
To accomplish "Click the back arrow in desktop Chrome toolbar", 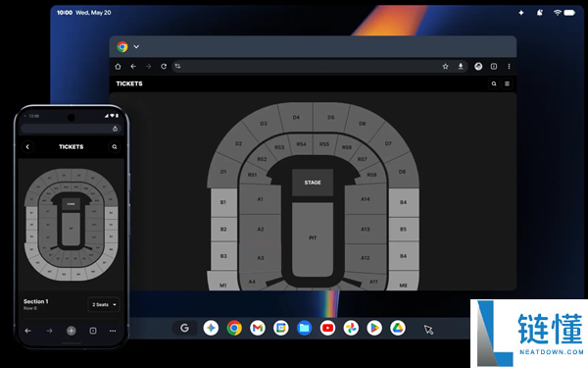I will [133, 67].
